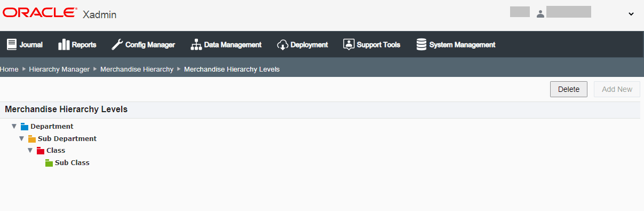644x211 pixels.
Task: Open the Support Tools icon
Action: [x=348, y=44]
